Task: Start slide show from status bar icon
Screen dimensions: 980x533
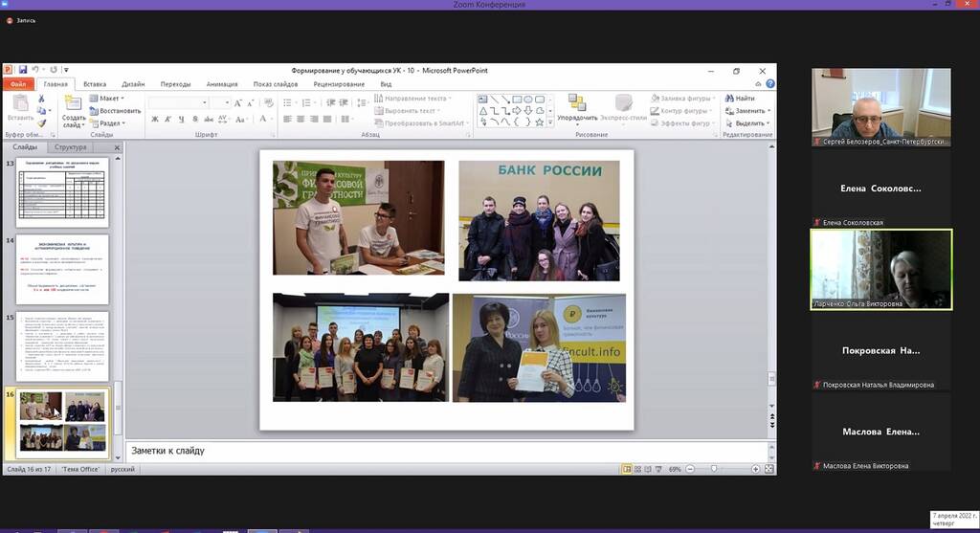Action: pos(658,469)
